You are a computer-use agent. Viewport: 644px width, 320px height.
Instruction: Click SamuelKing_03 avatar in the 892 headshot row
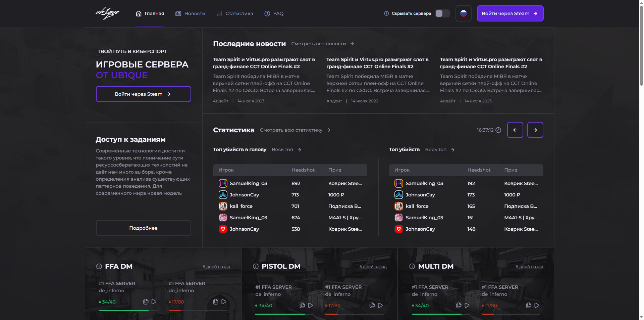click(223, 183)
